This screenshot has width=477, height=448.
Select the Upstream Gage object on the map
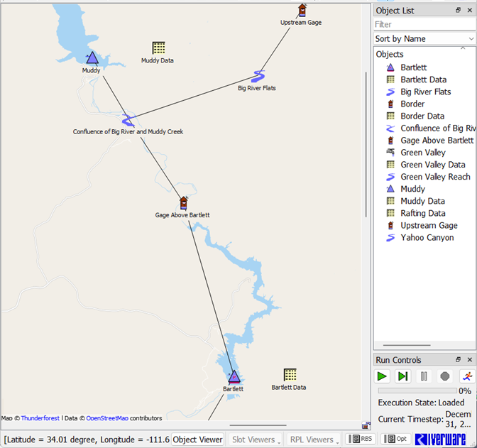pos(302,10)
